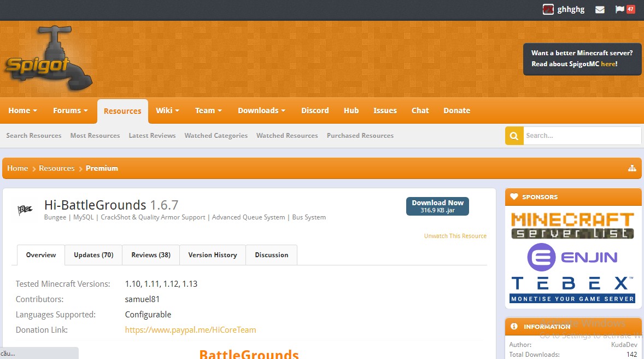Open Watched Categories link
This screenshot has width=644, height=359.
pos(216,136)
